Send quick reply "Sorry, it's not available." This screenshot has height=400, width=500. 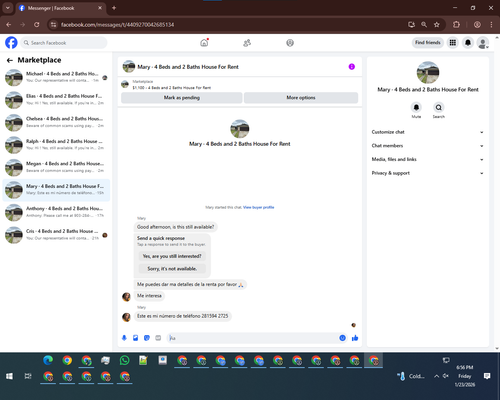coord(172,269)
